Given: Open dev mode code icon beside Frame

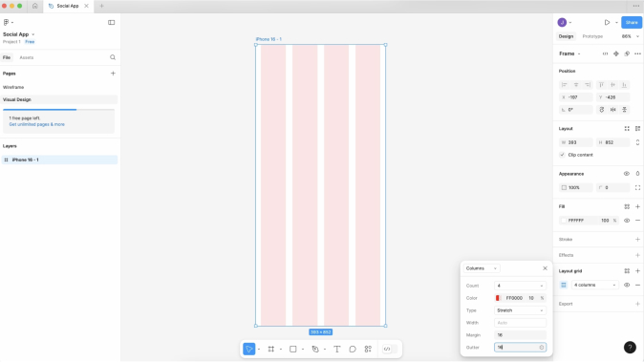Looking at the screenshot, I should pos(605,53).
